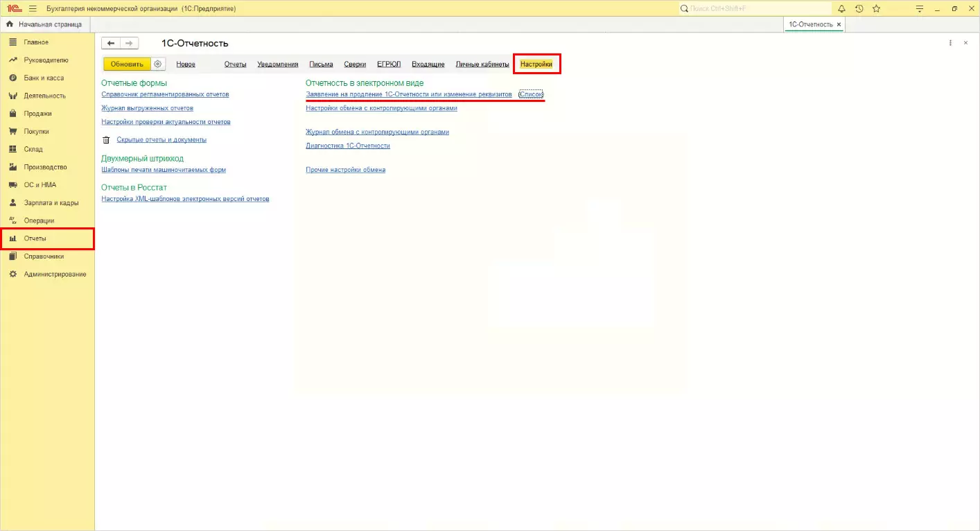Open the three-dot form menu
The image size is (980, 531).
pyautogui.click(x=950, y=43)
